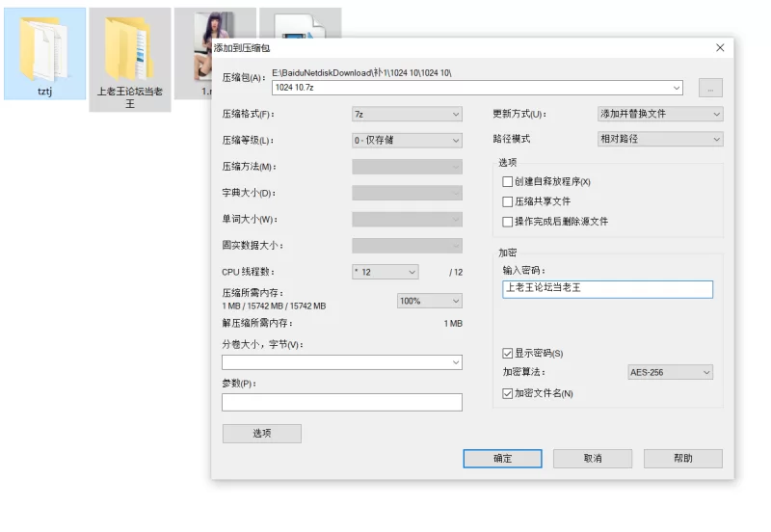Open the 更新方式 dropdown
Viewport: 771px width, 532px height.
pos(660,114)
